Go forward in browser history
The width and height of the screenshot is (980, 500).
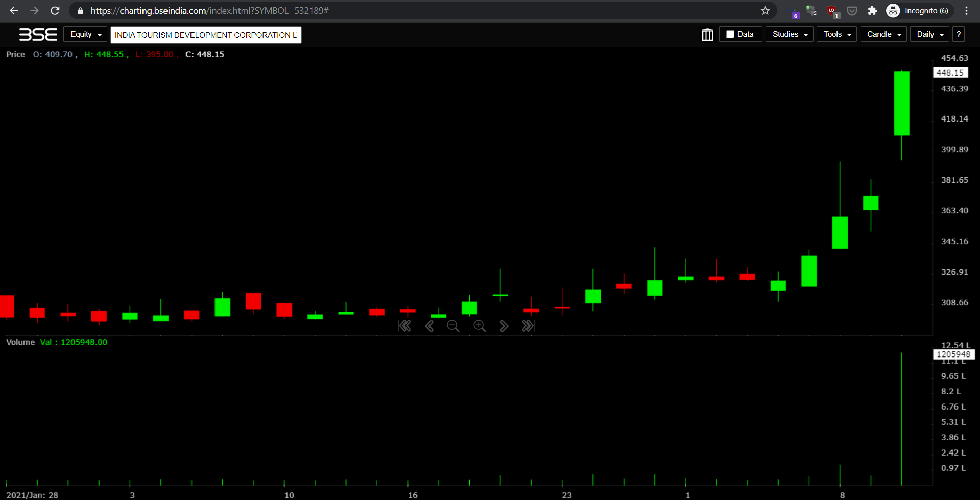(34, 10)
